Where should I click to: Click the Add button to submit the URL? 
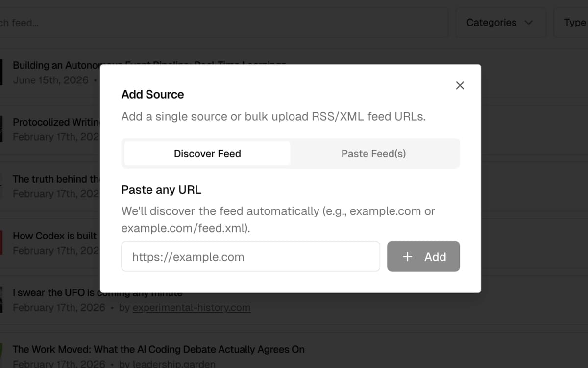click(423, 257)
